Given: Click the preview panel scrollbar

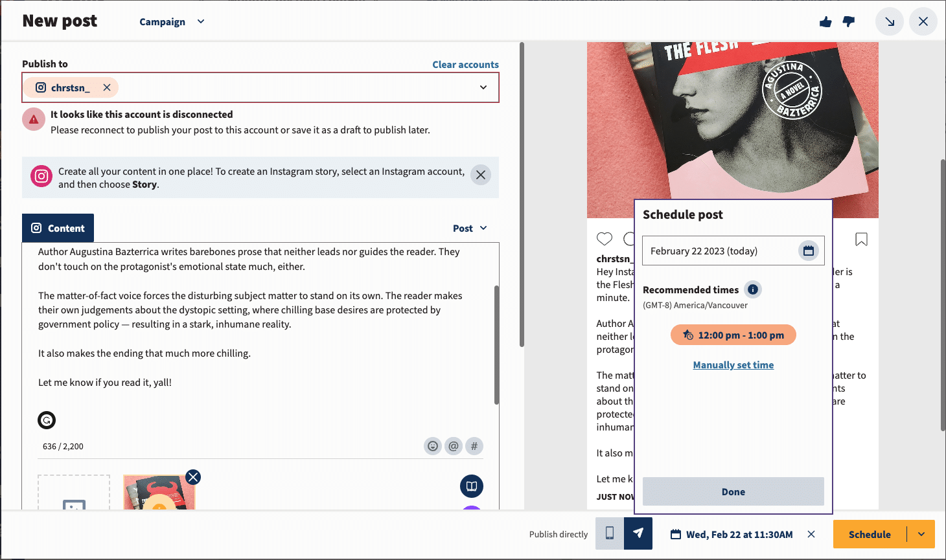Looking at the screenshot, I should [943, 295].
